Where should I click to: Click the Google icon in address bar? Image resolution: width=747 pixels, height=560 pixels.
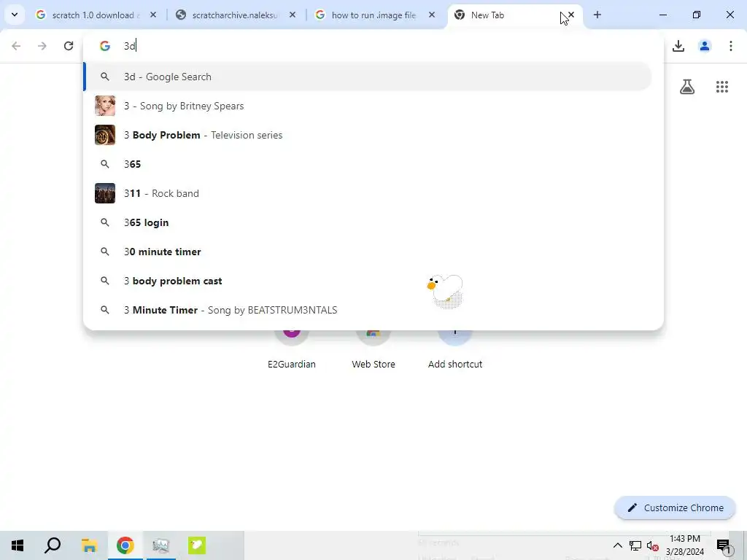pos(105,46)
